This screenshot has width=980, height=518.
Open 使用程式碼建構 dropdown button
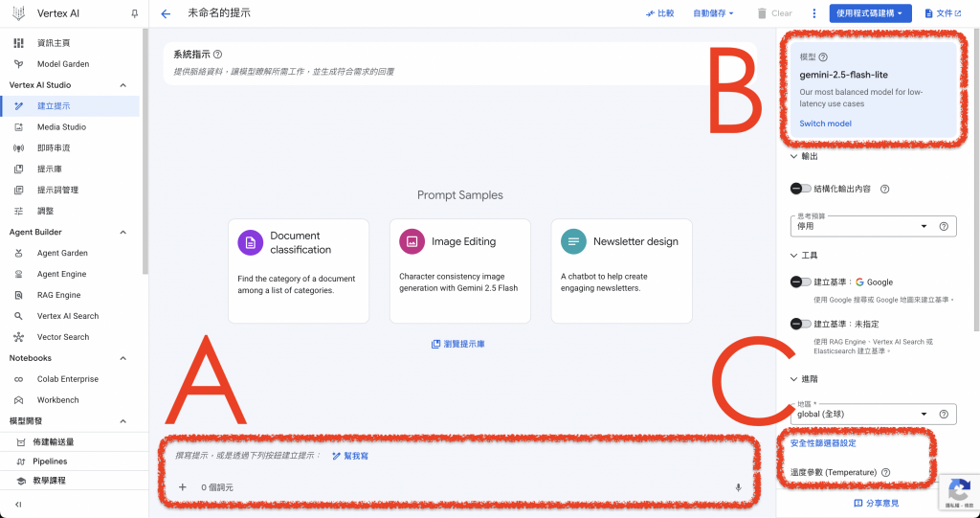pyautogui.click(x=870, y=13)
